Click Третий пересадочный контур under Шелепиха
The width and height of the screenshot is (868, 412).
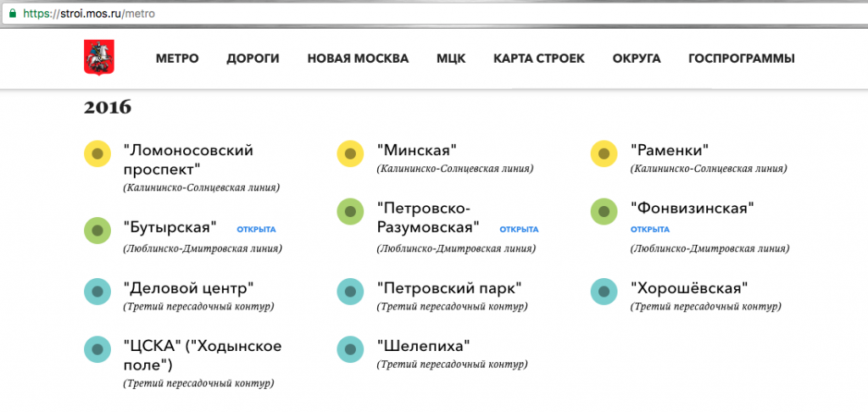tap(452, 365)
